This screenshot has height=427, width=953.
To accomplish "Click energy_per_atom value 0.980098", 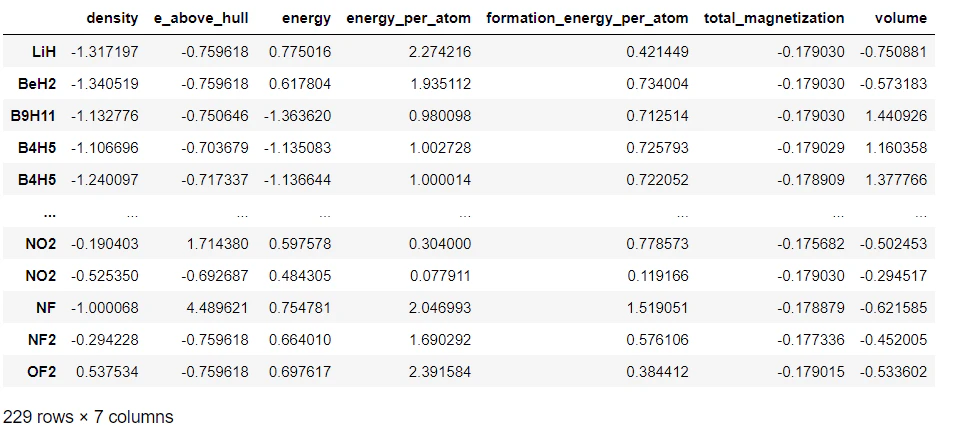I will pyautogui.click(x=441, y=115).
